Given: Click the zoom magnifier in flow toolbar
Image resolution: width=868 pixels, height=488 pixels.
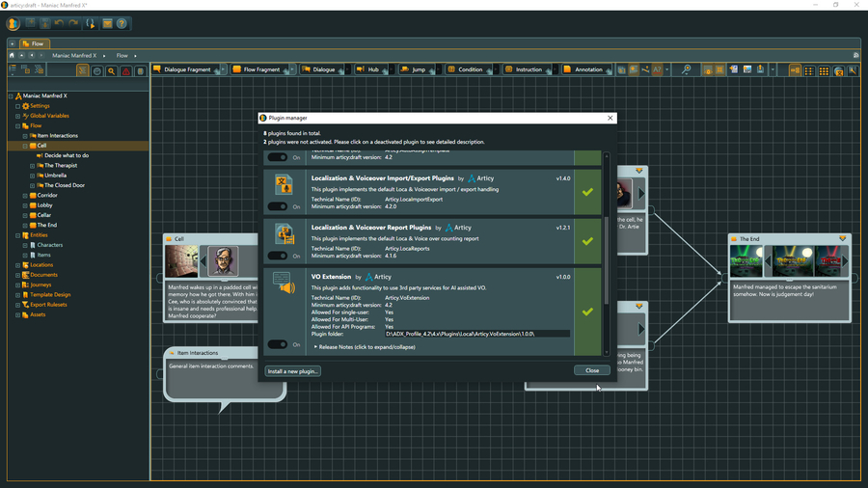Looking at the screenshot, I should [x=686, y=69].
